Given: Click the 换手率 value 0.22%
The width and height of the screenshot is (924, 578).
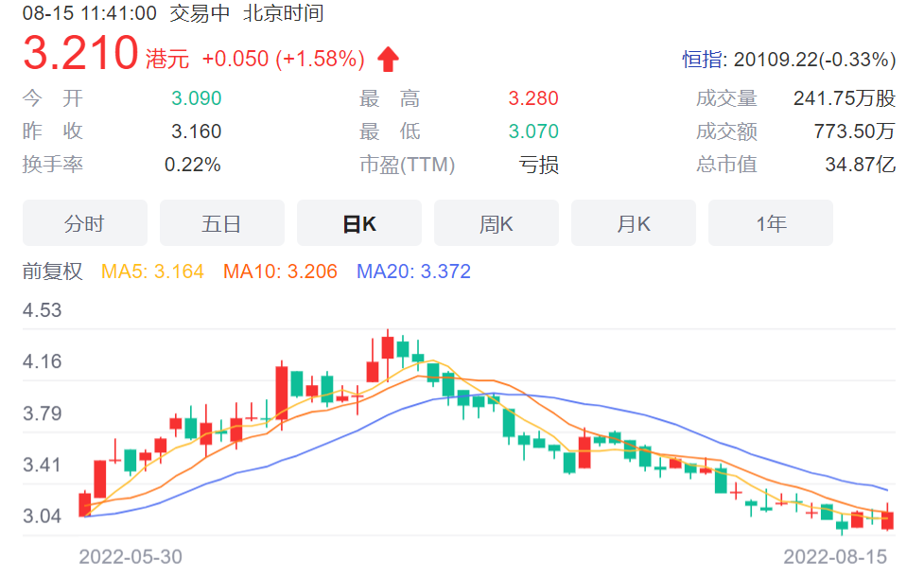Looking at the screenshot, I should pos(193,165).
